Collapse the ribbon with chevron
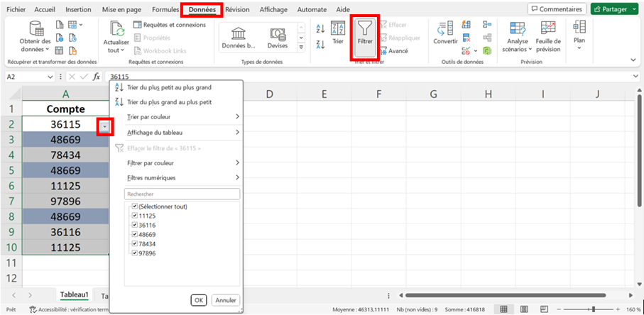 pos(633,60)
